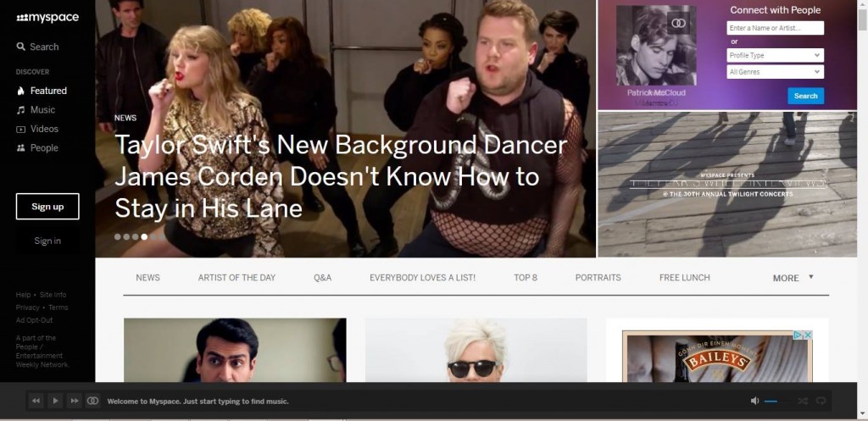Click the Taylor Swift headline

click(341, 177)
